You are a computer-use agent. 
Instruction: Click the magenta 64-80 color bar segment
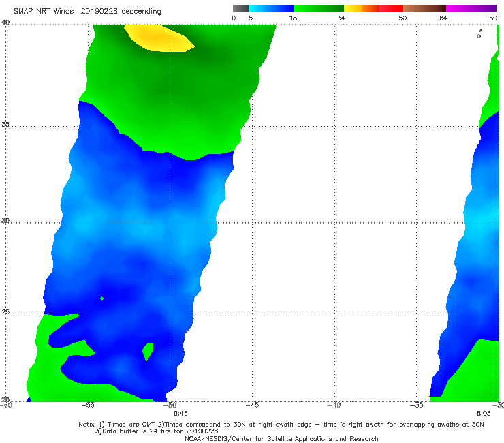point(471,8)
